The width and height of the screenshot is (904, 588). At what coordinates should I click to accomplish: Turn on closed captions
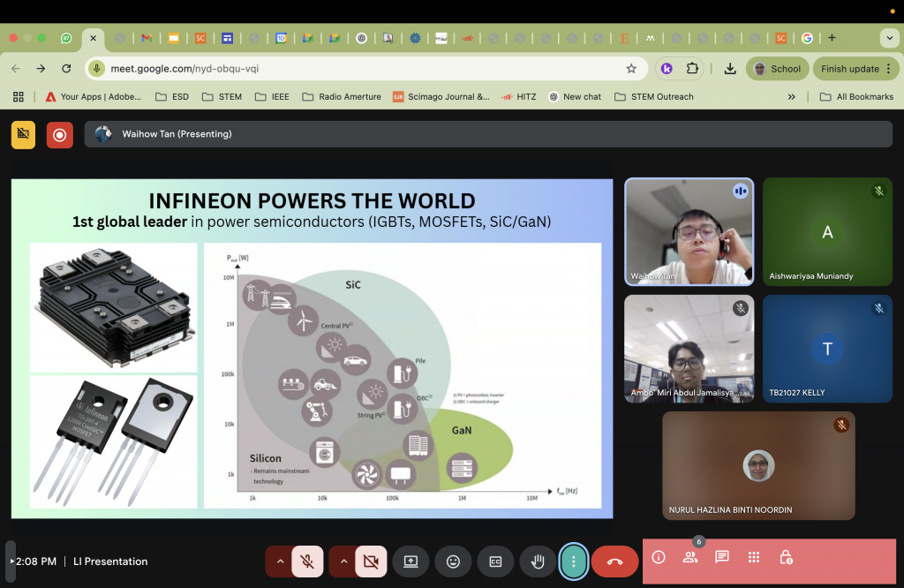[495, 561]
